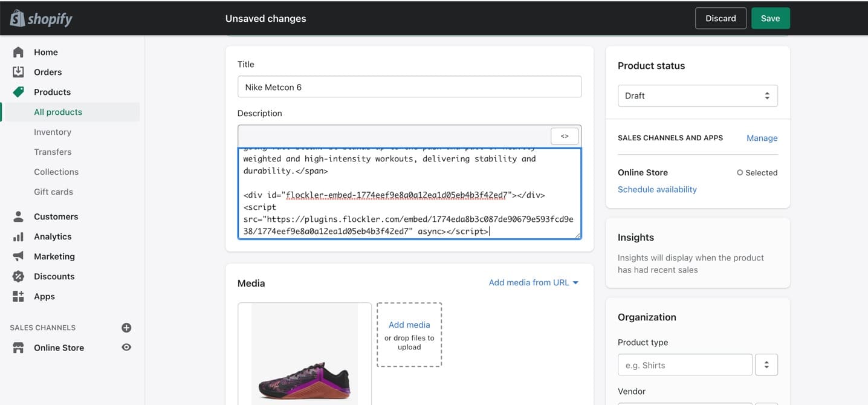
Task: Click the Marketing megaphone icon
Action: (18, 256)
